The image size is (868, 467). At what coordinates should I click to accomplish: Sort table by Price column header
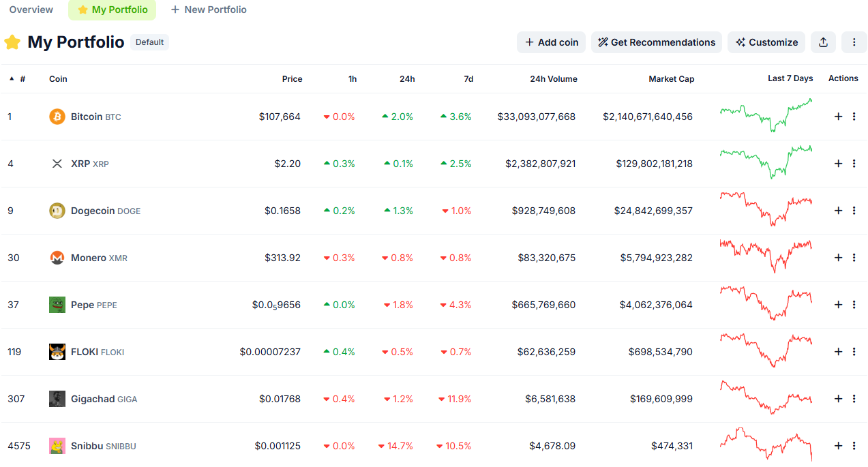(292, 78)
